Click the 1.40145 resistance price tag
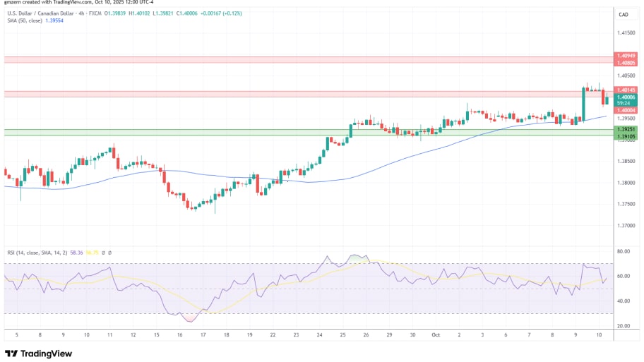644x362 pixels. pyautogui.click(x=626, y=90)
